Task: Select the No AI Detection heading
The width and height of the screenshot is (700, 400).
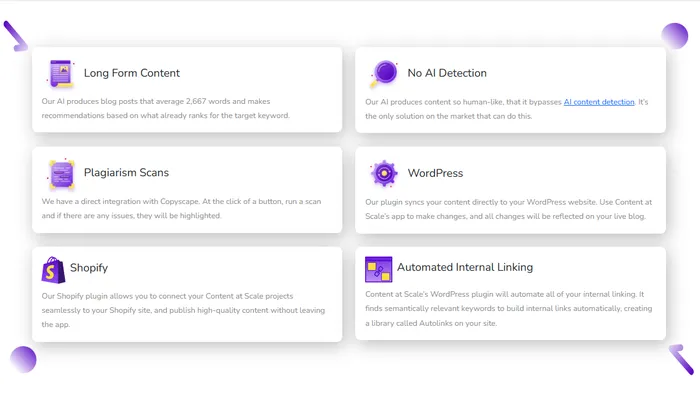Action: pos(447,73)
